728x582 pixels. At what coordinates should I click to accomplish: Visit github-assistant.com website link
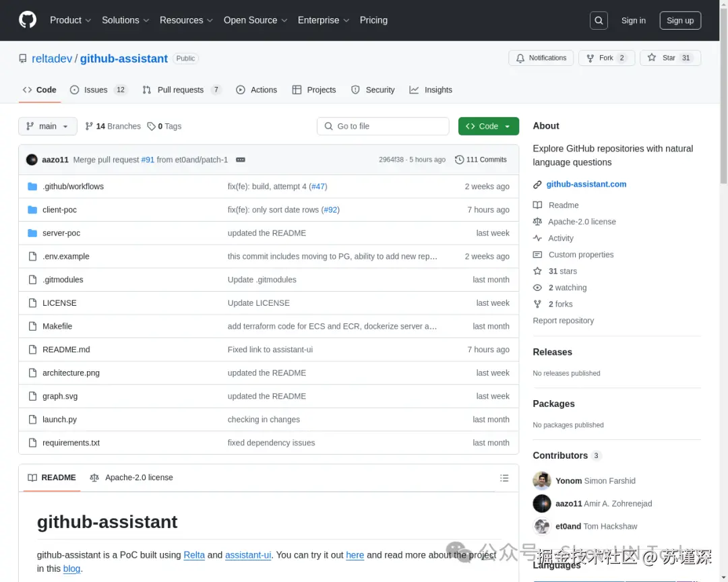(586, 185)
